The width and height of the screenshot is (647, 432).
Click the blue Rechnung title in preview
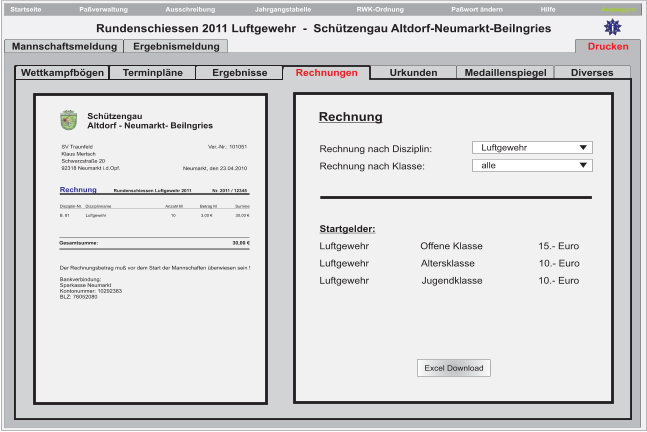(78, 189)
